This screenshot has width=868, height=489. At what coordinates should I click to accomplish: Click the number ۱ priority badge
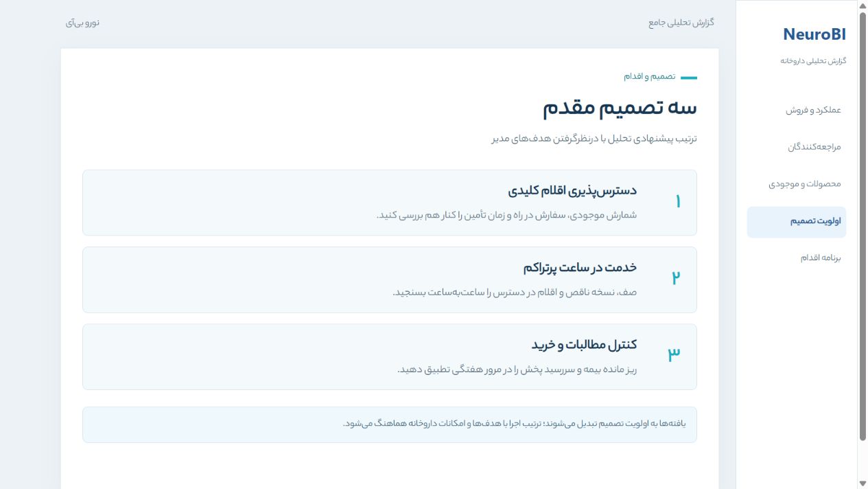coord(677,202)
